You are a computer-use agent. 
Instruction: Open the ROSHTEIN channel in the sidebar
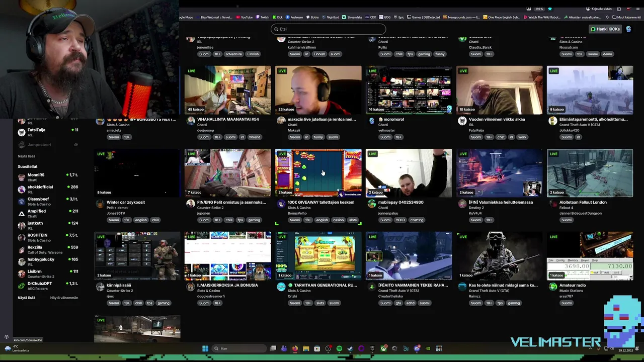point(48,237)
